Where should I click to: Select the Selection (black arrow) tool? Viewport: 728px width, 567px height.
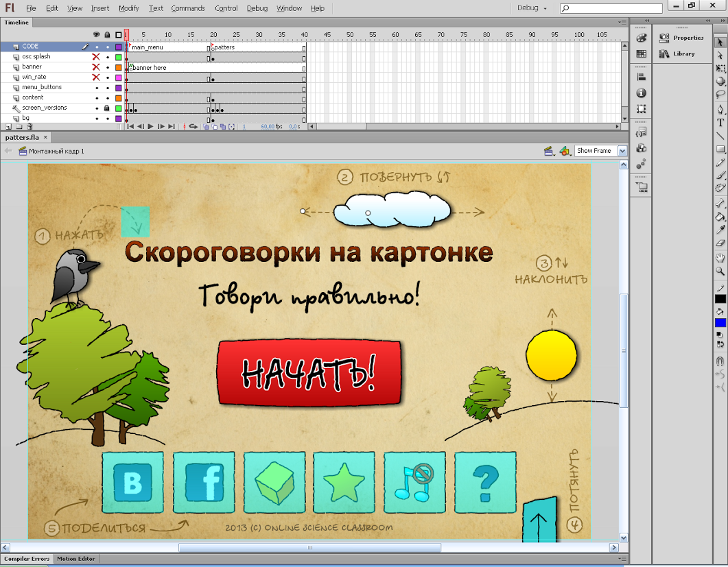pos(720,43)
